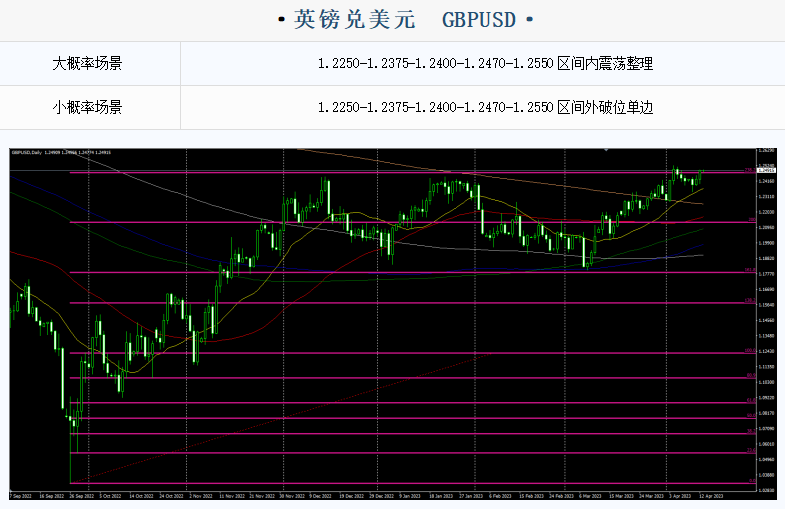
Task: Click the 7 Sep 2022 date label
Action: pyautogui.click(x=21, y=496)
